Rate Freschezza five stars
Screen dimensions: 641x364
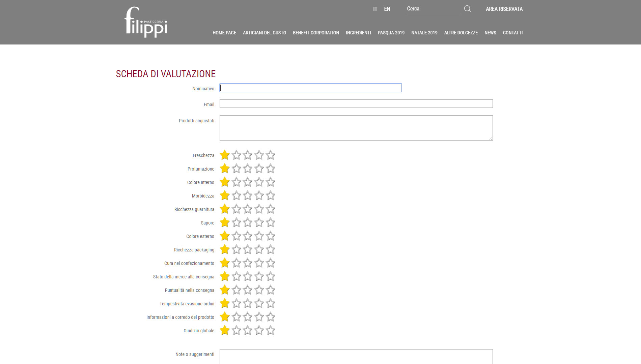click(271, 155)
